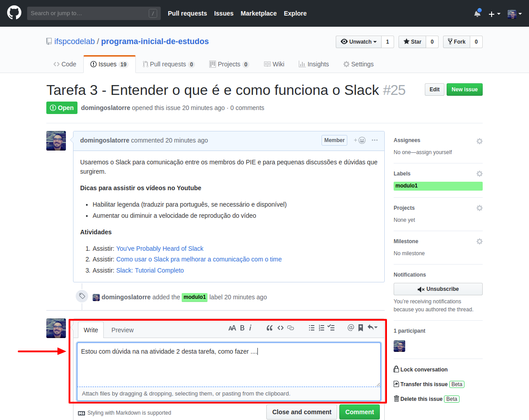This screenshot has height=420, width=529.
Task: Open the notifications bell
Action: tap(477, 13)
